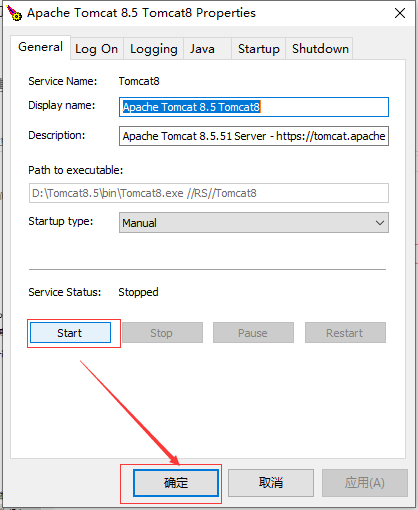Start the Tomcat8 service
The height and width of the screenshot is (510, 418).
point(70,333)
